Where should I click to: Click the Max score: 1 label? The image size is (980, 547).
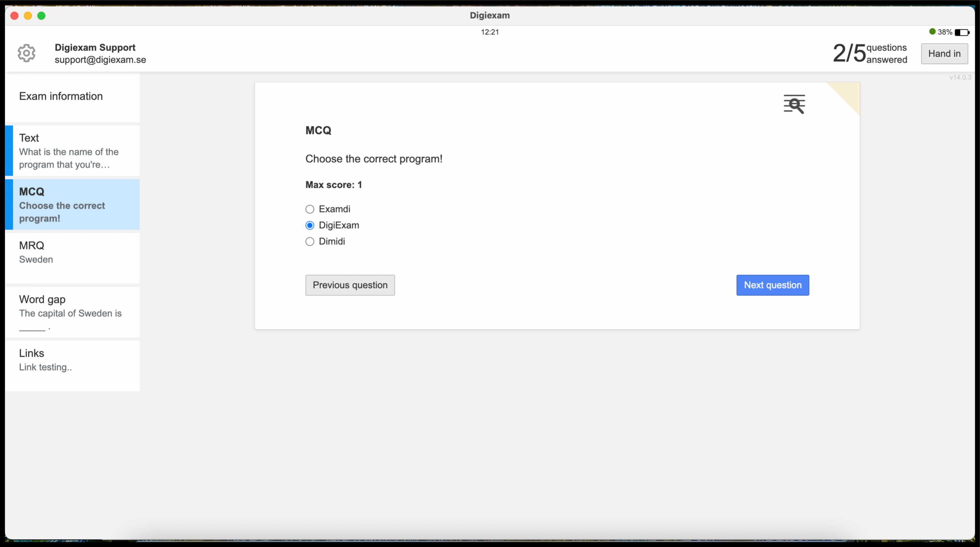pyautogui.click(x=334, y=185)
